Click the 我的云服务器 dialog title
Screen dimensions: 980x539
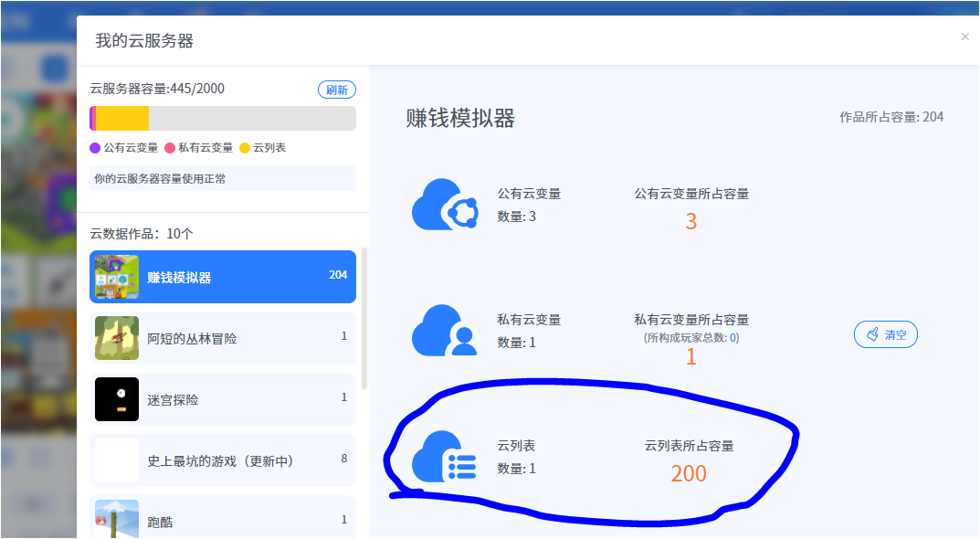144,40
